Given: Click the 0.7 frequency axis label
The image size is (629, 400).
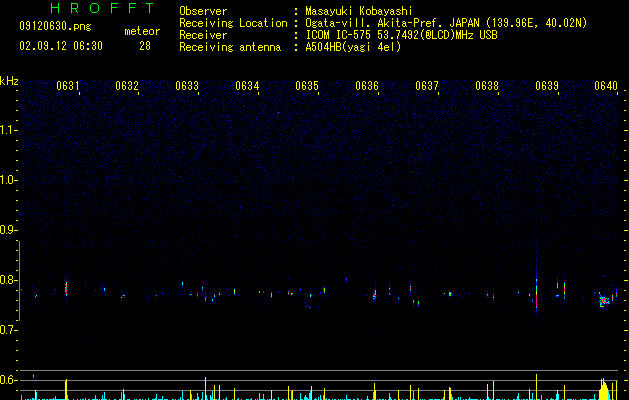Looking at the screenshot, I should [7, 330].
